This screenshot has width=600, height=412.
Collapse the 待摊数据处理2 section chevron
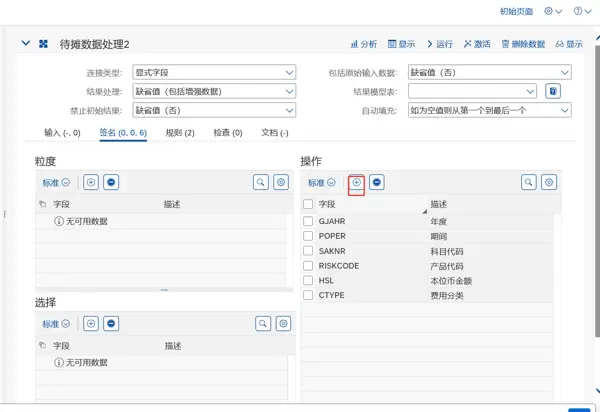click(x=25, y=44)
